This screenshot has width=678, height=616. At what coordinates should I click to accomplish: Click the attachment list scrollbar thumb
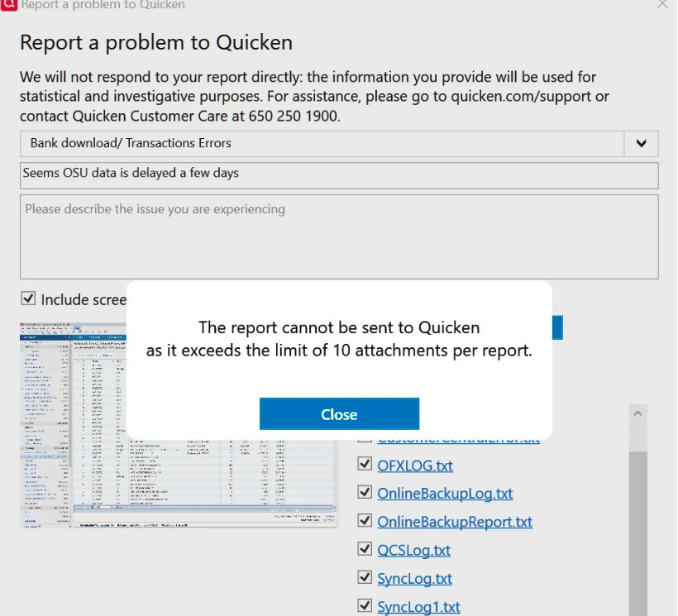click(x=637, y=533)
